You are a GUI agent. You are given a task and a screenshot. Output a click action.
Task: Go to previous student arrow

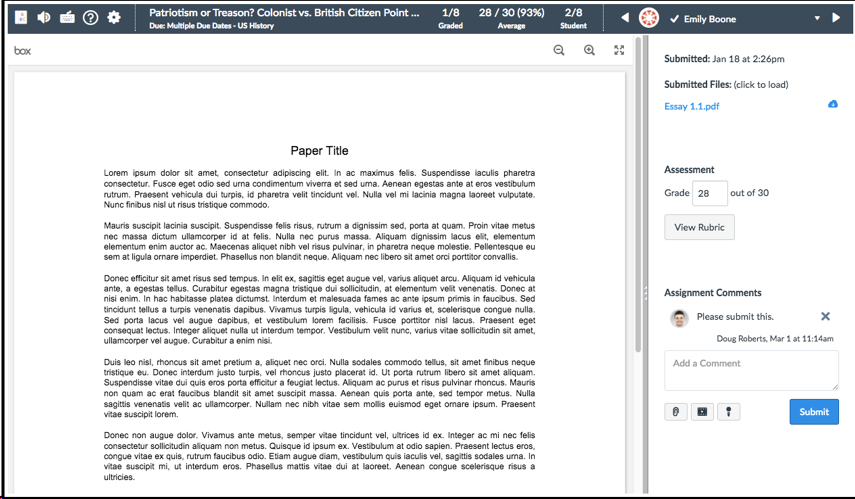(625, 18)
